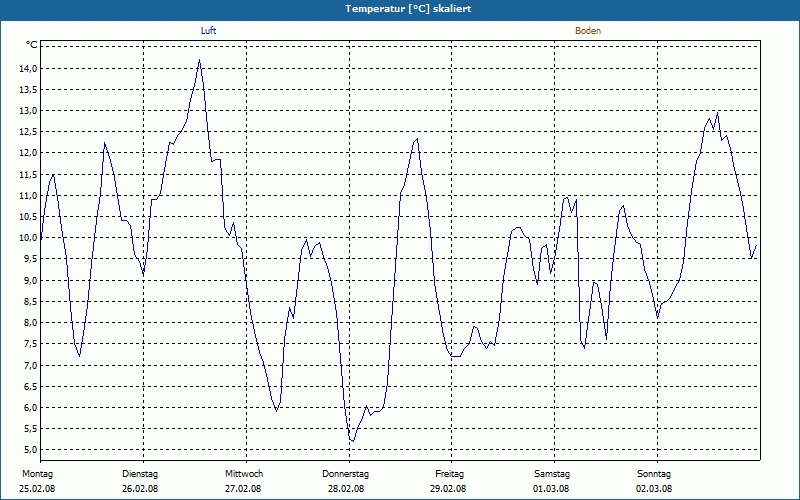Click the 11,0 y-axis value
This screenshot has width=800, height=500.
pos(29,195)
